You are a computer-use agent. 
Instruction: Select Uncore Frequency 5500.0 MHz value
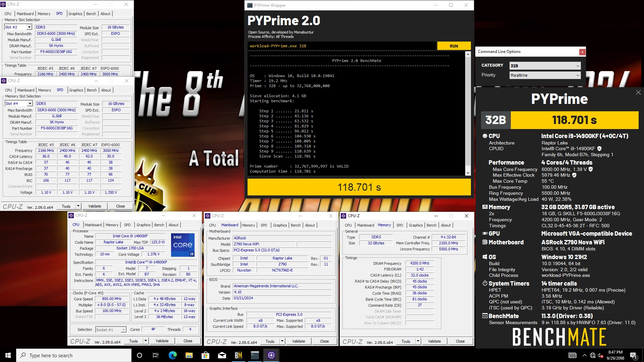tap(448, 249)
